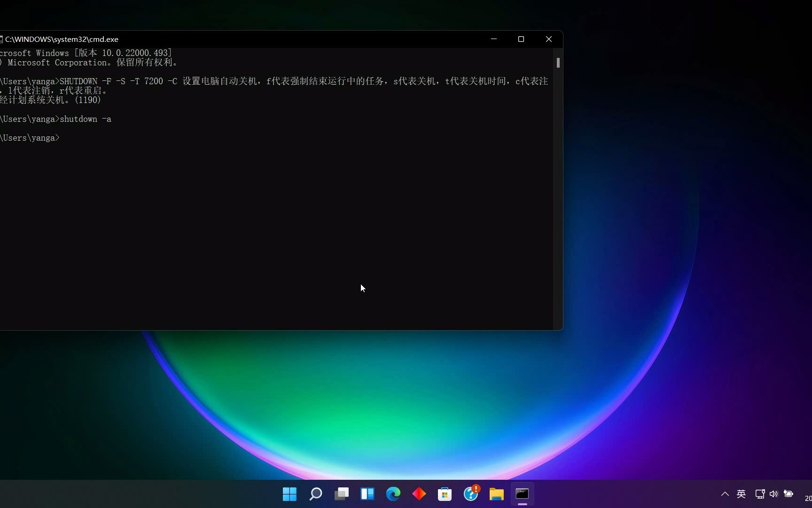This screenshot has height=508, width=812.
Task: Switch input language from 英 indicator
Action: 742,494
